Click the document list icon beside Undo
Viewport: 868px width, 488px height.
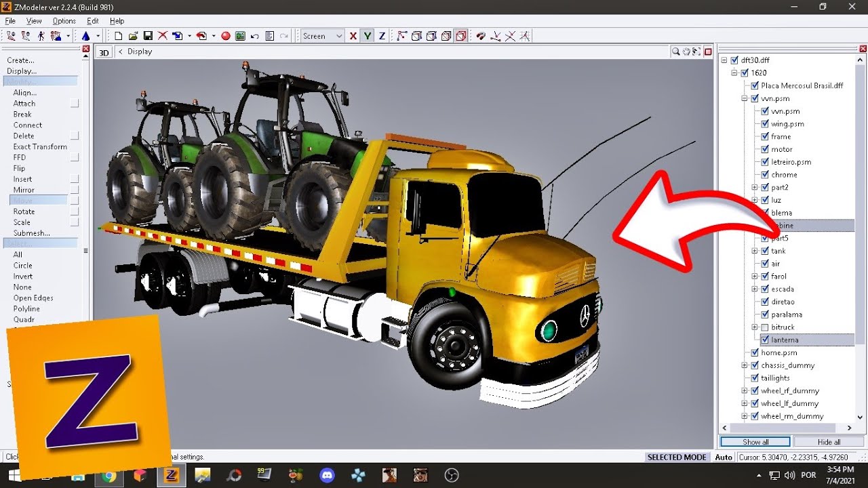point(269,36)
